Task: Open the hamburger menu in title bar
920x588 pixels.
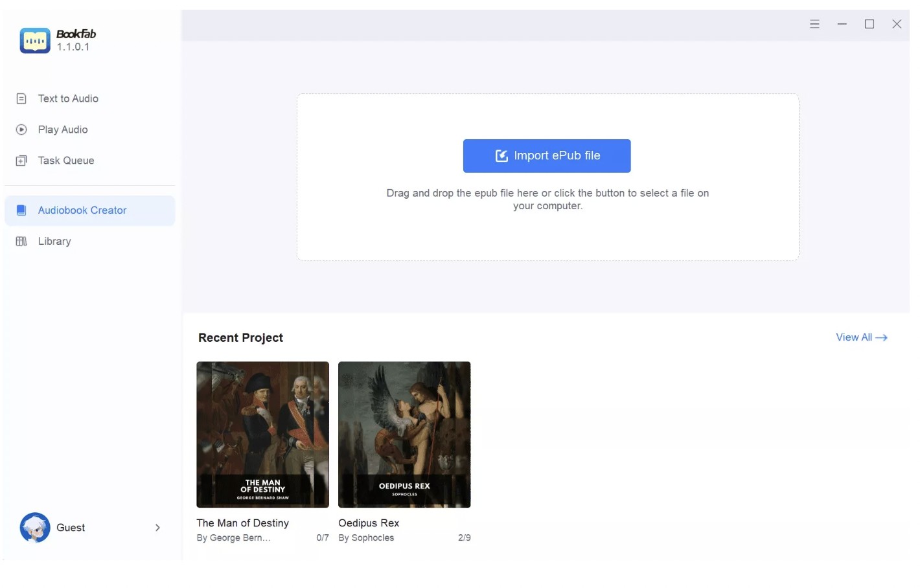Action: click(814, 24)
